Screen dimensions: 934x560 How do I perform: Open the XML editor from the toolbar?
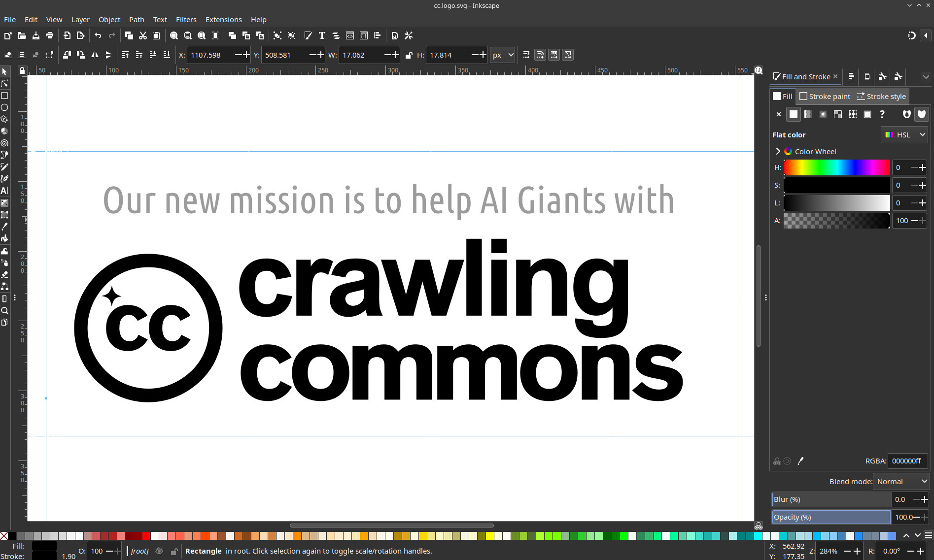[349, 35]
